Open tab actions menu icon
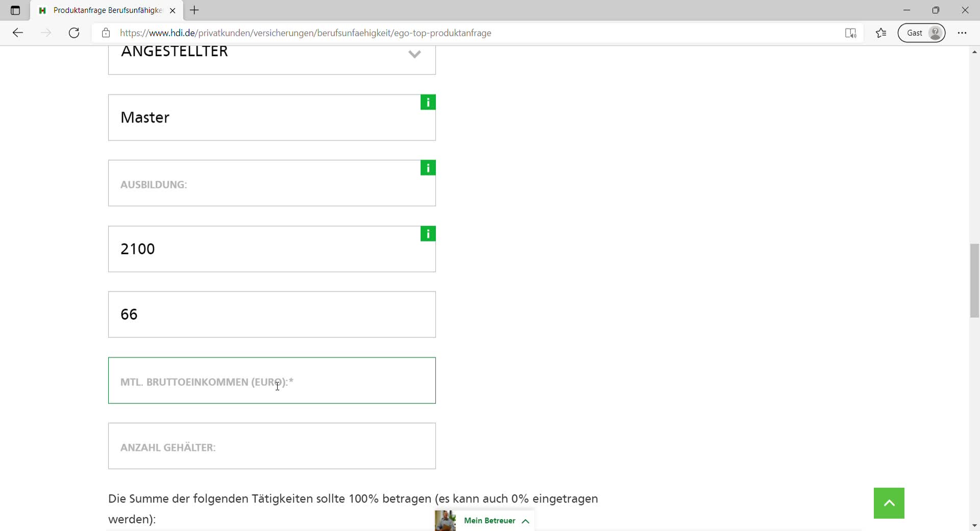The height and width of the screenshot is (531, 980). pyautogui.click(x=15, y=10)
